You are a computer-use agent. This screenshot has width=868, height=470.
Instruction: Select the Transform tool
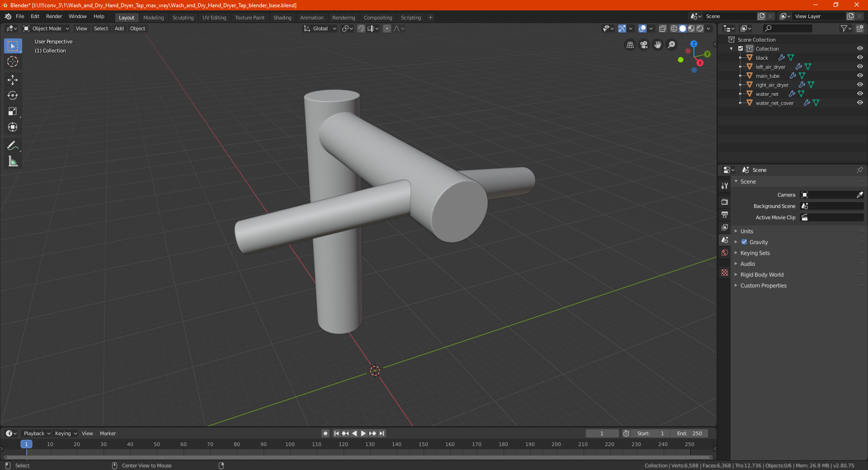coord(13,127)
